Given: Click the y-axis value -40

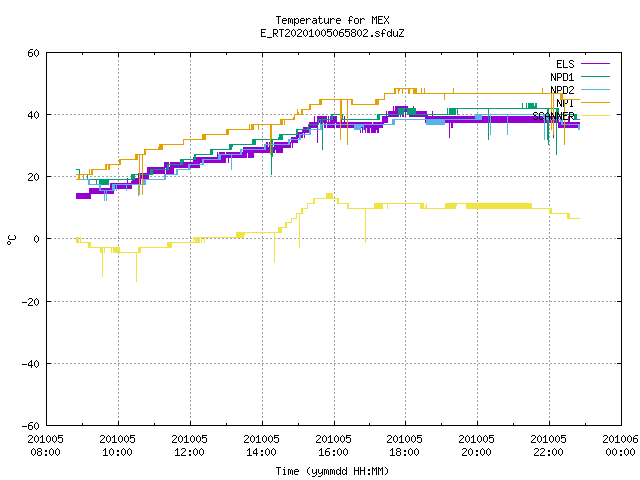Looking at the screenshot, I should coord(31,364).
